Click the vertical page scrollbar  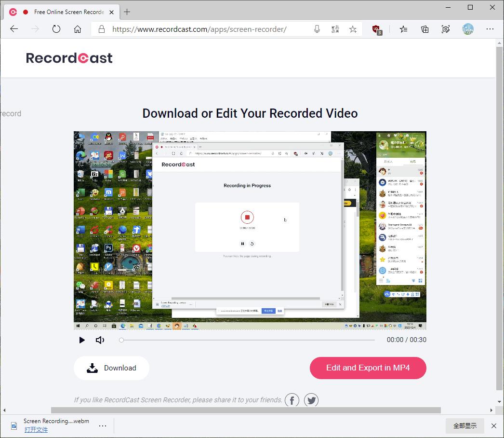pos(499,218)
